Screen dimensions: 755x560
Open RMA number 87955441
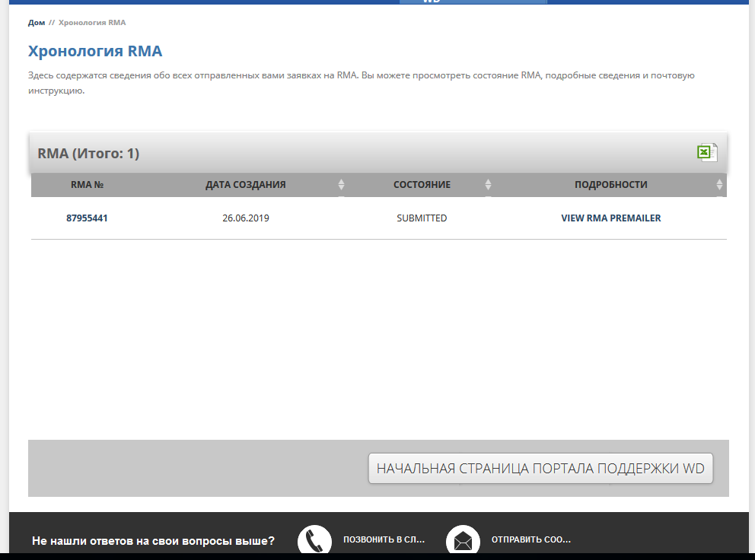[87, 218]
